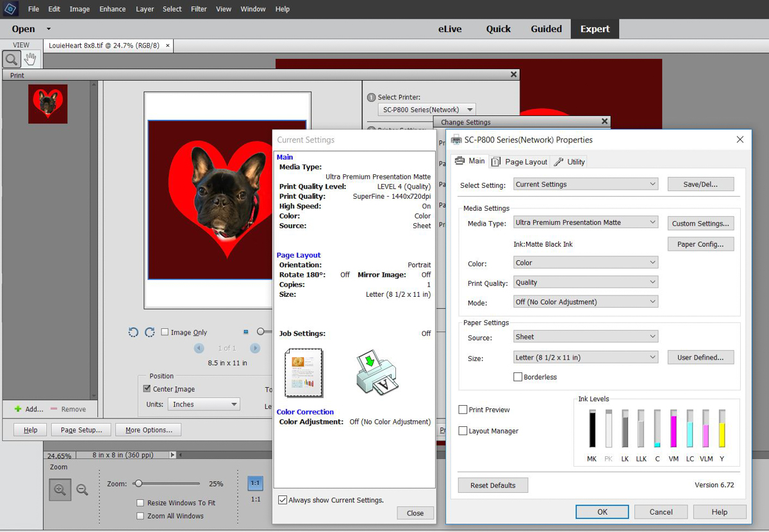
Task: Go to next page arrow in print preview
Action: click(255, 348)
